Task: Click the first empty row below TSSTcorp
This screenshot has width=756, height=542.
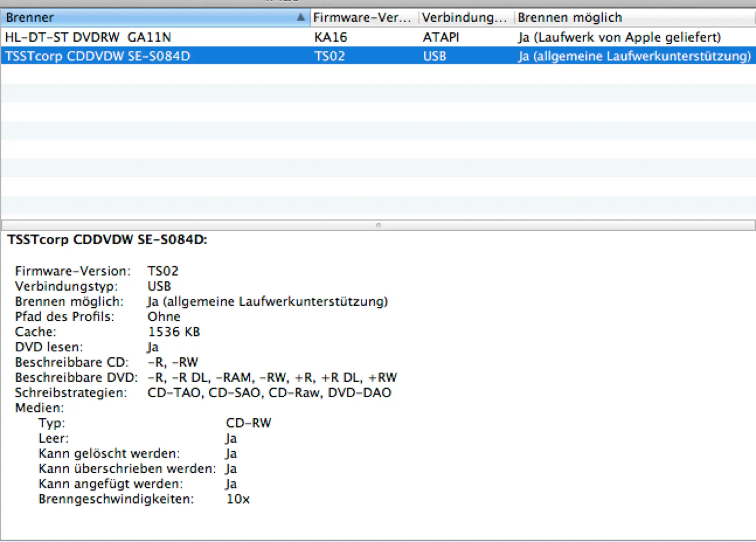Action: [x=378, y=74]
